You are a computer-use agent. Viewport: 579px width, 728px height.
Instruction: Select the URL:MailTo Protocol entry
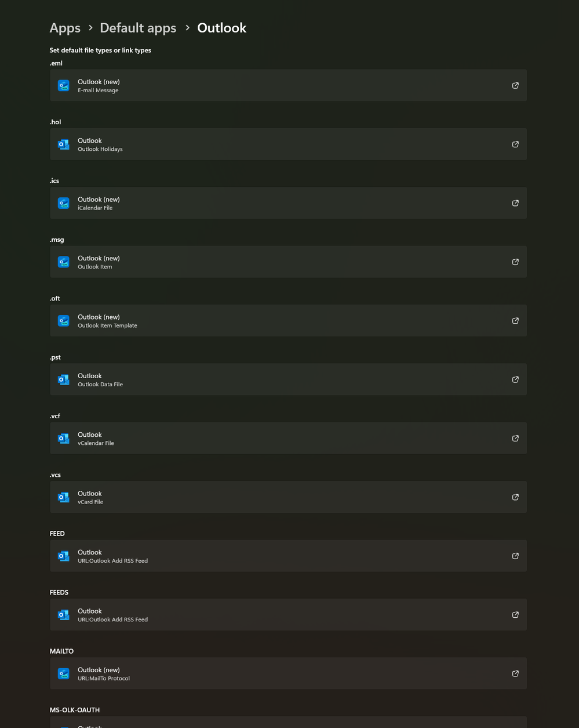288,673
